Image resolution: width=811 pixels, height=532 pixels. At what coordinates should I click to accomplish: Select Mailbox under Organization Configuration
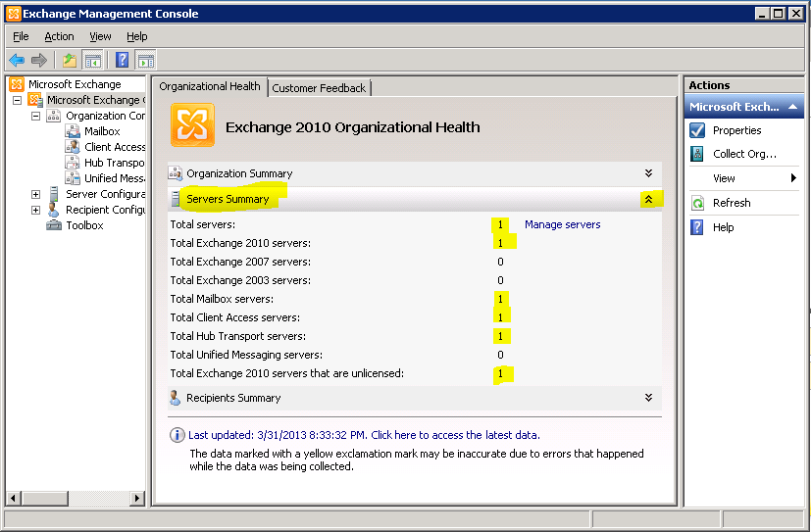coord(102,131)
